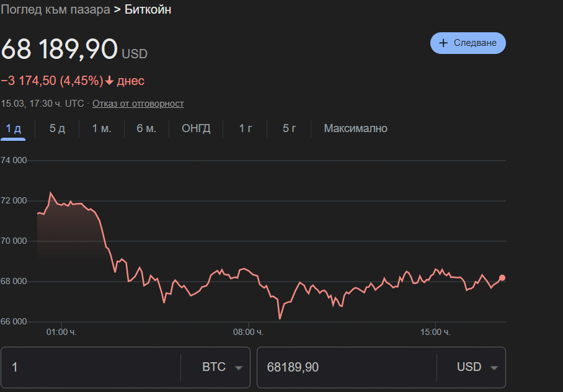The width and height of the screenshot is (563, 392).
Task: Click the USD amount field showing 68189,90
Action: pyautogui.click(x=347, y=367)
